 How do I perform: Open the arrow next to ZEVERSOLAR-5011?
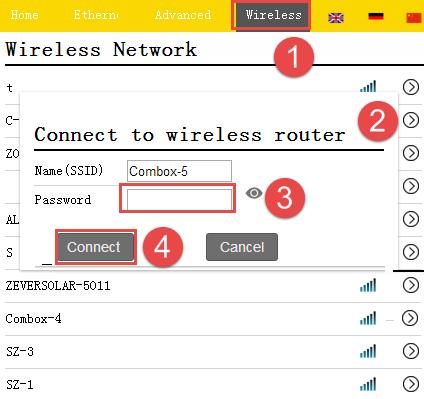pos(410,285)
